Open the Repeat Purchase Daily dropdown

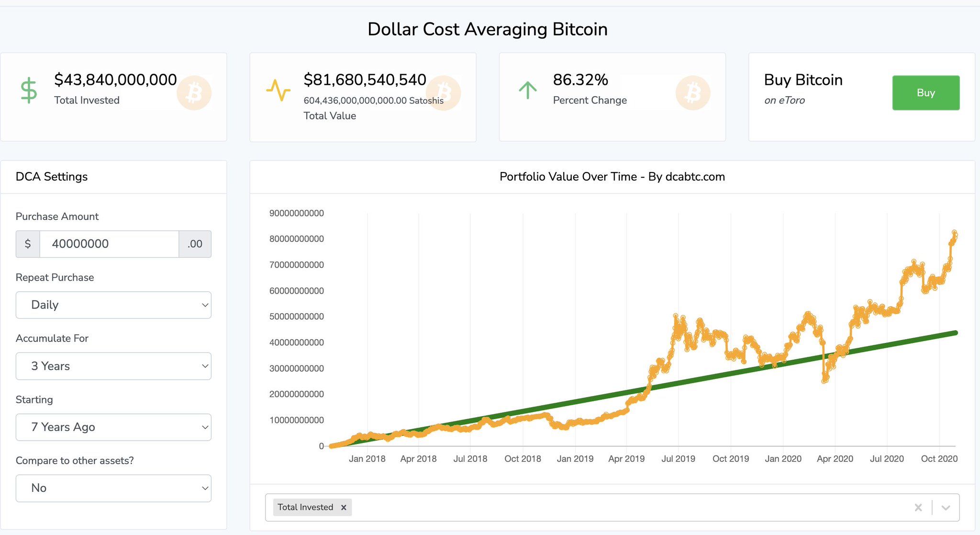point(113,305)
